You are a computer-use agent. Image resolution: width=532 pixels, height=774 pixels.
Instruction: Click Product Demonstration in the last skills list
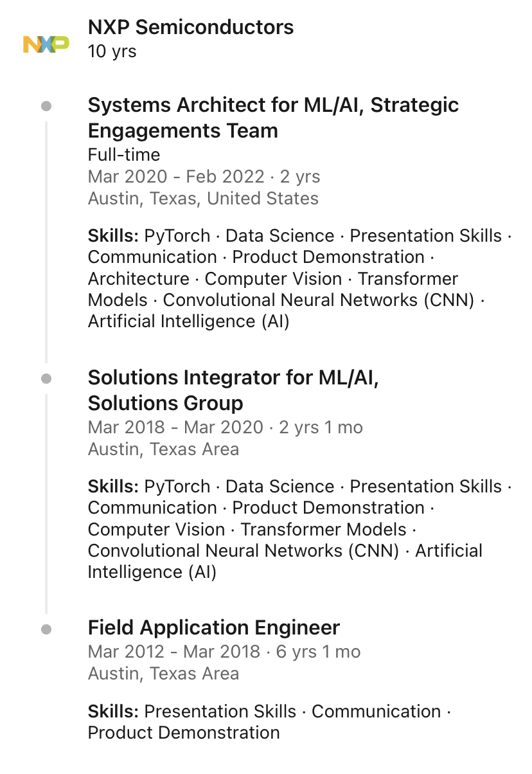(x=184, y=733)
